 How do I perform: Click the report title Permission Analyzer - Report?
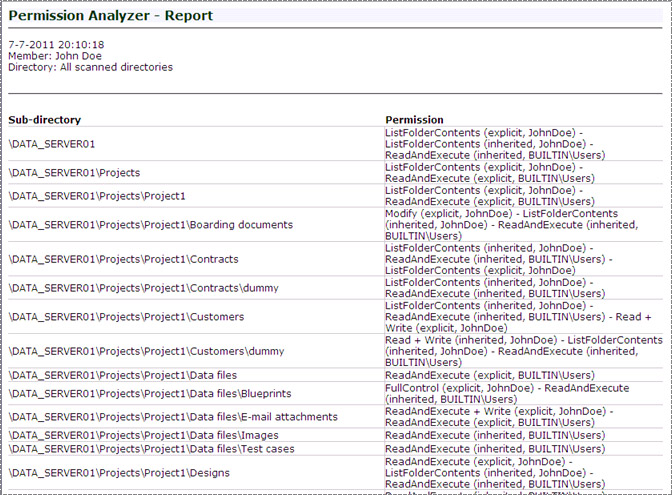point(111,16)
